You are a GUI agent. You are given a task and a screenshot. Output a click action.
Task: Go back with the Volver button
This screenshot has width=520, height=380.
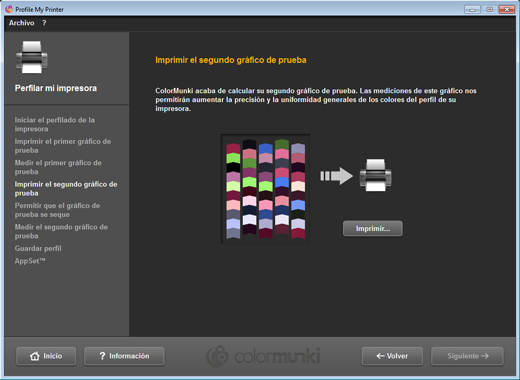point(392,356)
